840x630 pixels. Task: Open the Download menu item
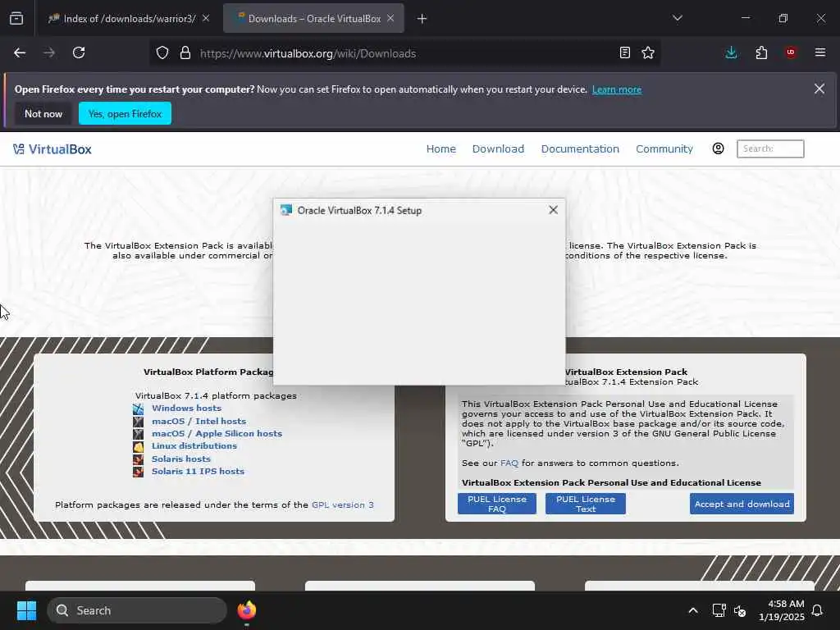click(498, 149)
